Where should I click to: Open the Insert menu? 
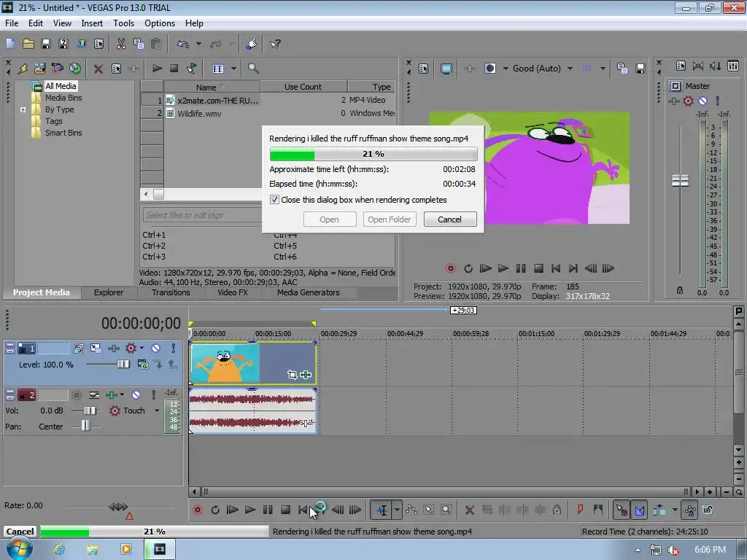tap(92, 23)
